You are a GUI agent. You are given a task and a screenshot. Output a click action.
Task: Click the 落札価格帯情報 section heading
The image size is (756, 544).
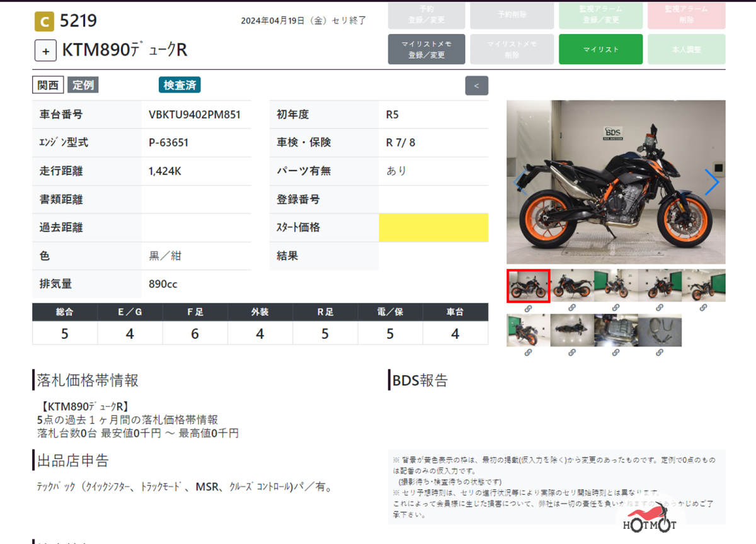pos(88,380)
